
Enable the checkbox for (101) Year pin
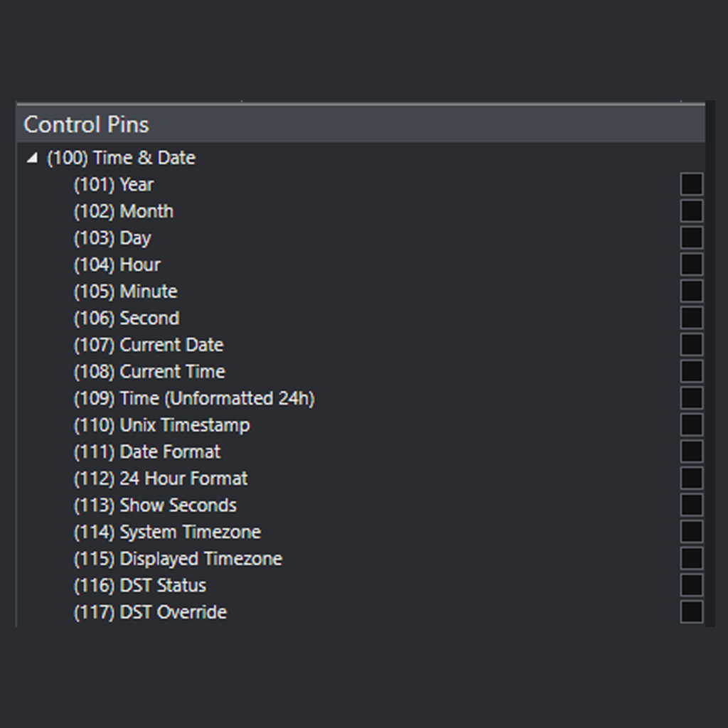pos(690,183)
